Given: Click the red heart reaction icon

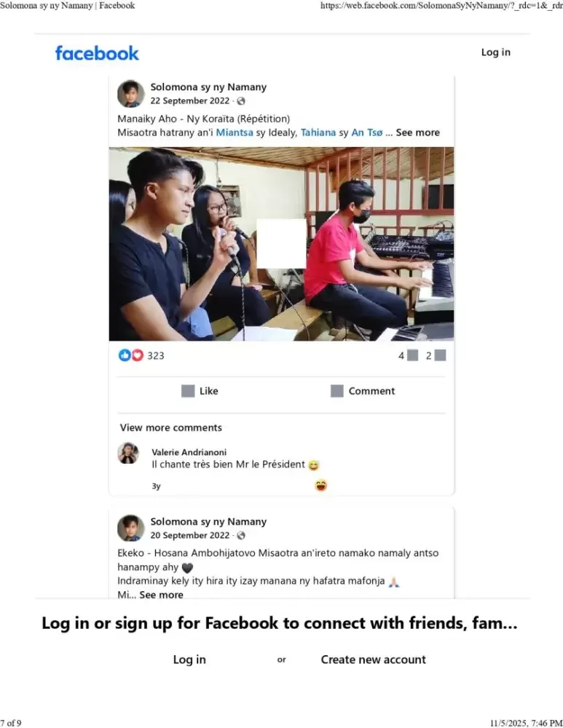Looking at the screenshot, I should coord(138,355).
